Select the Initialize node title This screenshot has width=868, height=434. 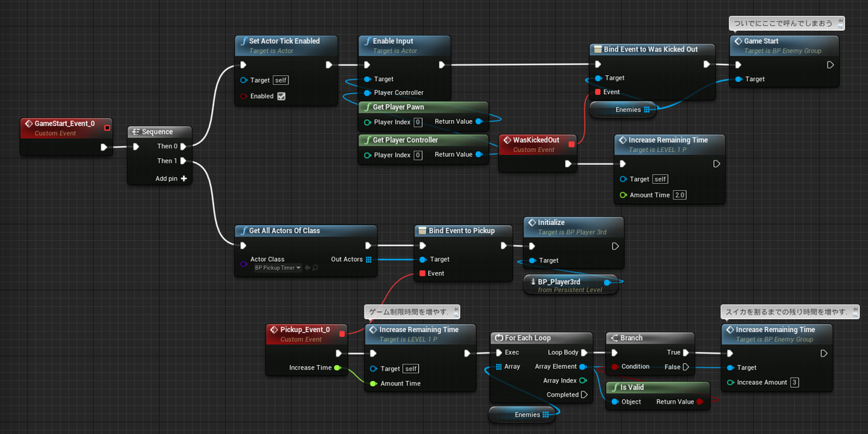[551, 223]
